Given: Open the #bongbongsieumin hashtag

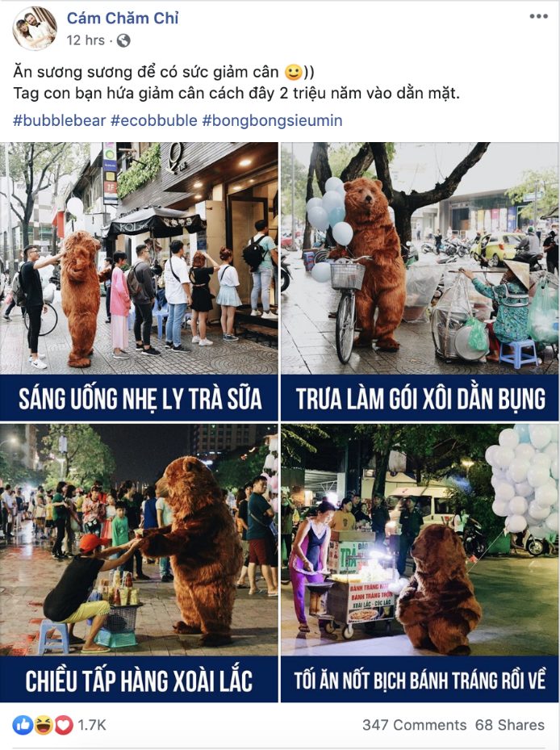Looking at the screenshot, I should click(x=272, y=120).
